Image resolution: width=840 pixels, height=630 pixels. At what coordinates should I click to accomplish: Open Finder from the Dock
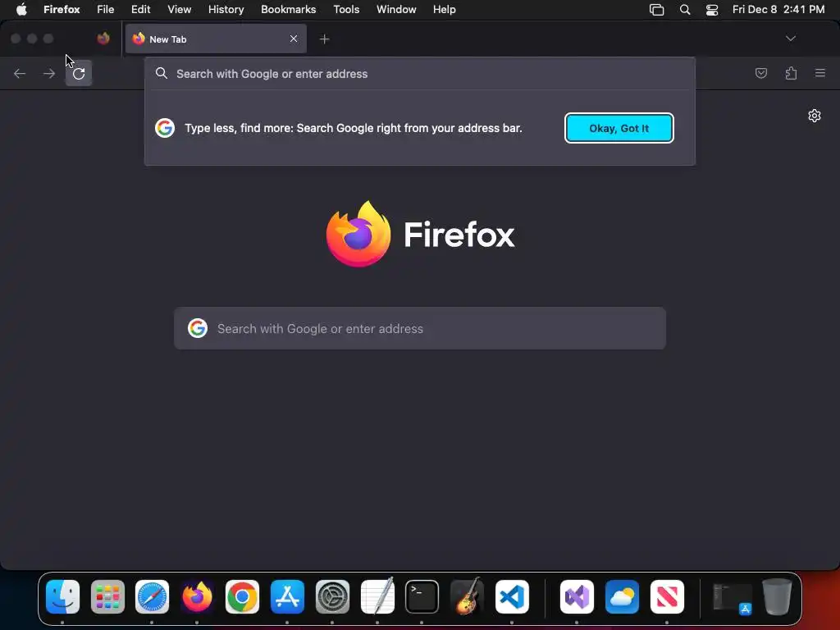(x=62, y=596)
